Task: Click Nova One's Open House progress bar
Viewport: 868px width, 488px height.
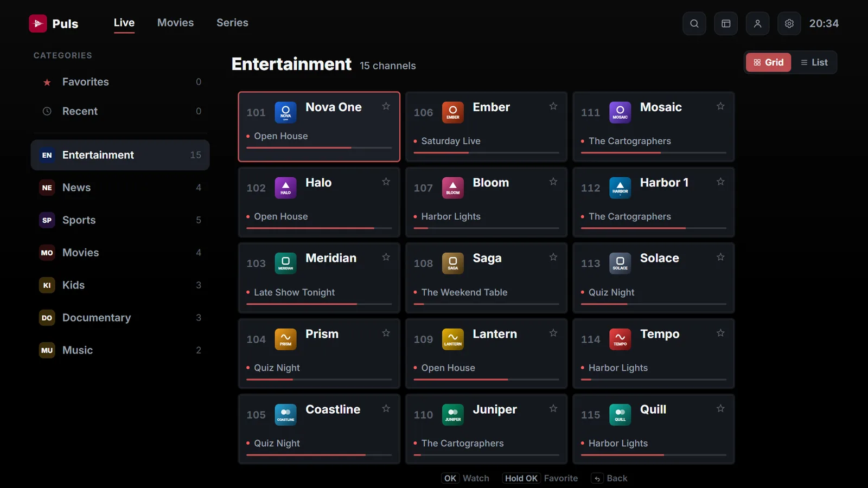Action: [x=319, y=147]
